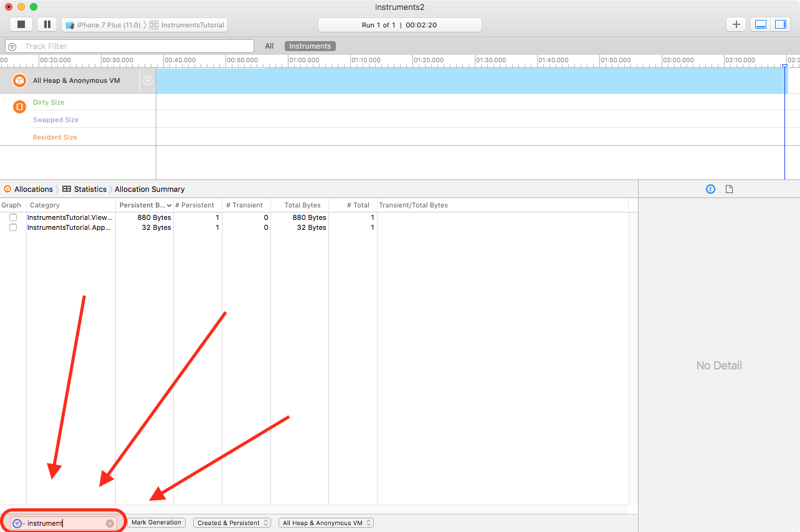
Task: Click the Run 1 of 1 status display
Action: [400, 25]
